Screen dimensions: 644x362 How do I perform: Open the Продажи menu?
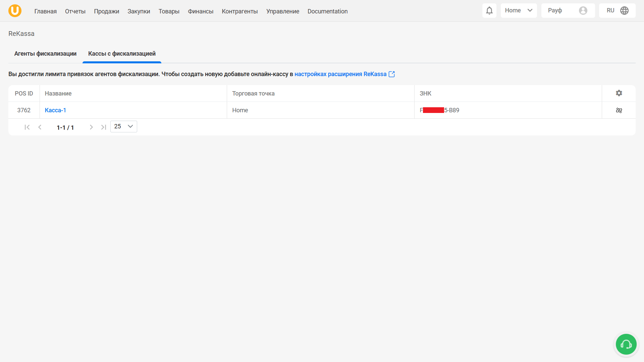point(106,11)
